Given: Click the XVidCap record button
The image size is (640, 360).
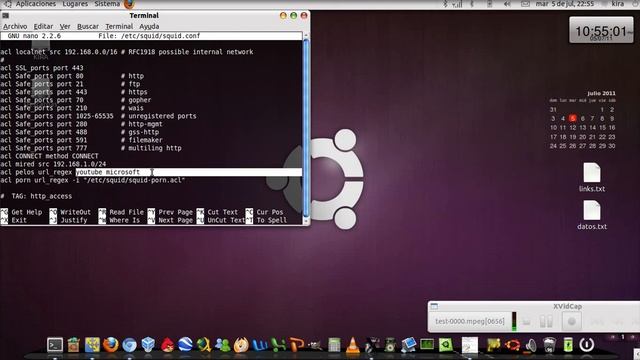Looking at the screenshot, I should (571, 322).
